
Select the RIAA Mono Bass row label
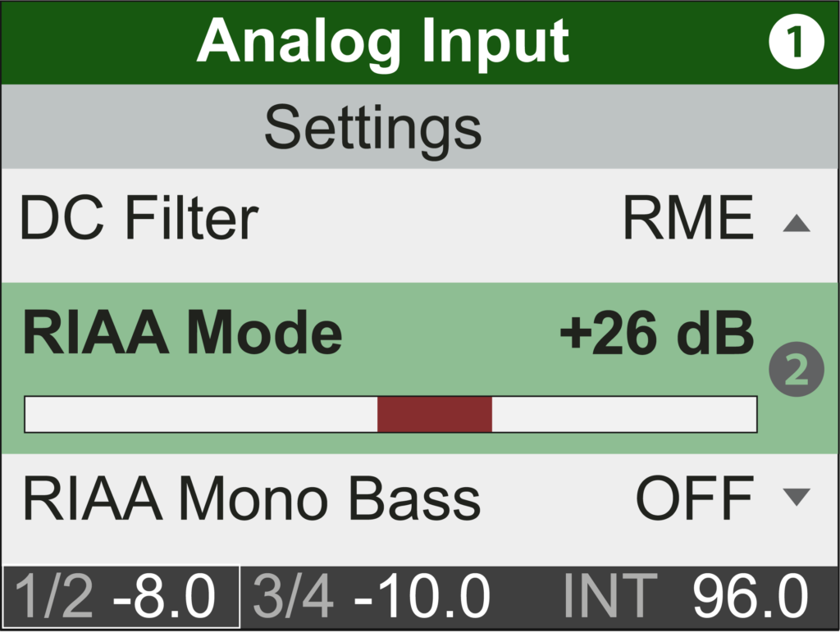[x=251, y=498]
